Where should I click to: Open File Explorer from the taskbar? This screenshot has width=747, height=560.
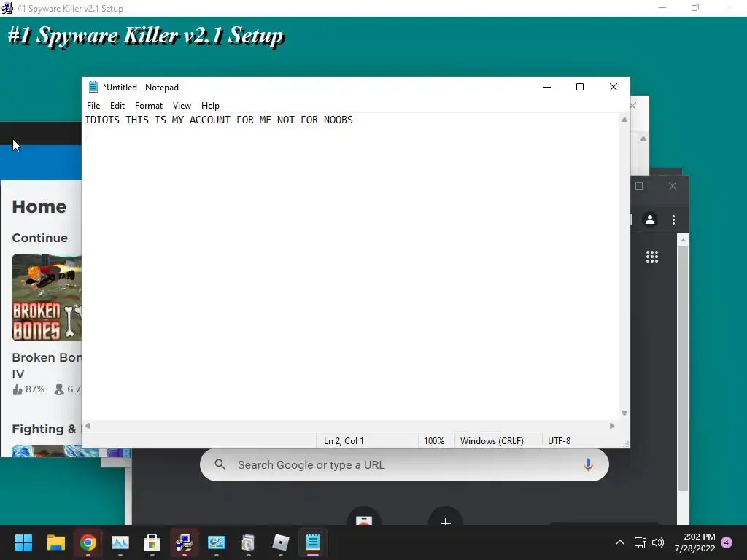pyautogui.click(x=55, y=542)
